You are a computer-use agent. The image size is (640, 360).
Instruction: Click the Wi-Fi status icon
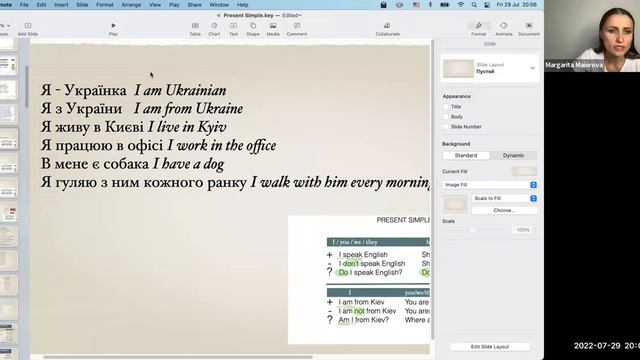(x=460, y=5)
